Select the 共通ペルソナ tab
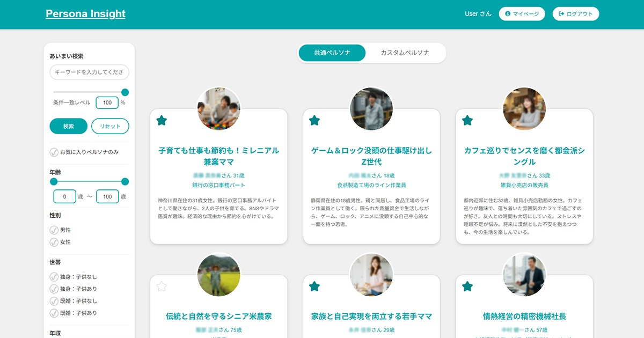Image resolution: width=644 pixels, height=338 pixels. point(332,53)
